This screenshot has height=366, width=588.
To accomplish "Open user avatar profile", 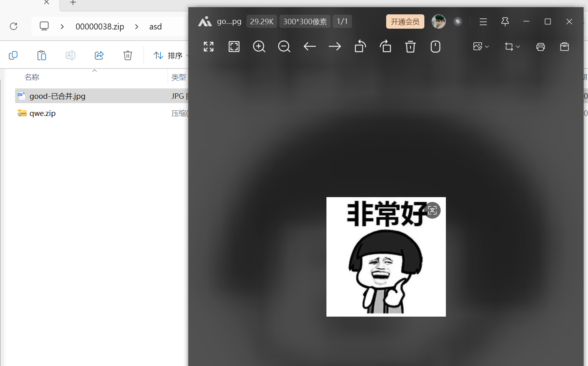I will coord(439,22).
